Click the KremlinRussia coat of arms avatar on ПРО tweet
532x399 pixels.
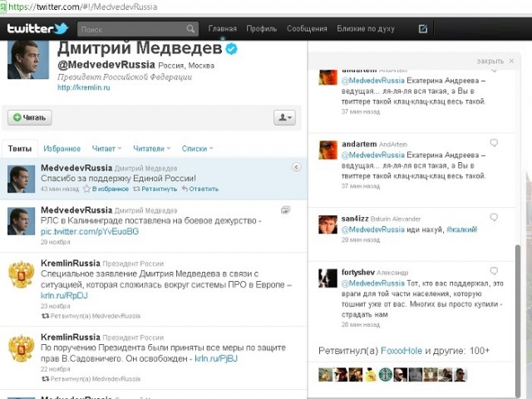21,274
